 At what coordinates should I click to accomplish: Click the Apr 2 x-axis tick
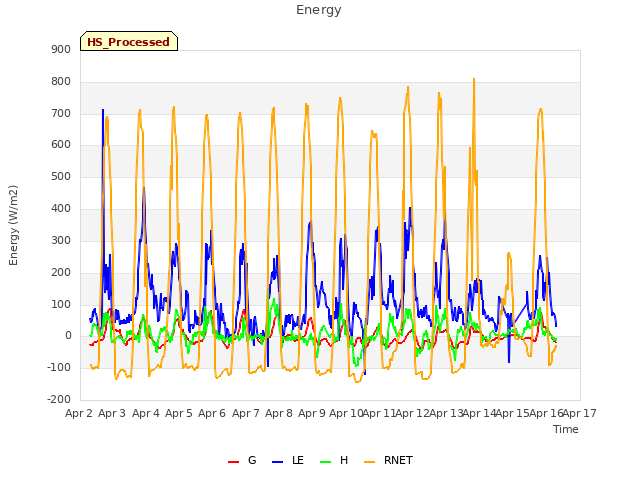point(79,413)
